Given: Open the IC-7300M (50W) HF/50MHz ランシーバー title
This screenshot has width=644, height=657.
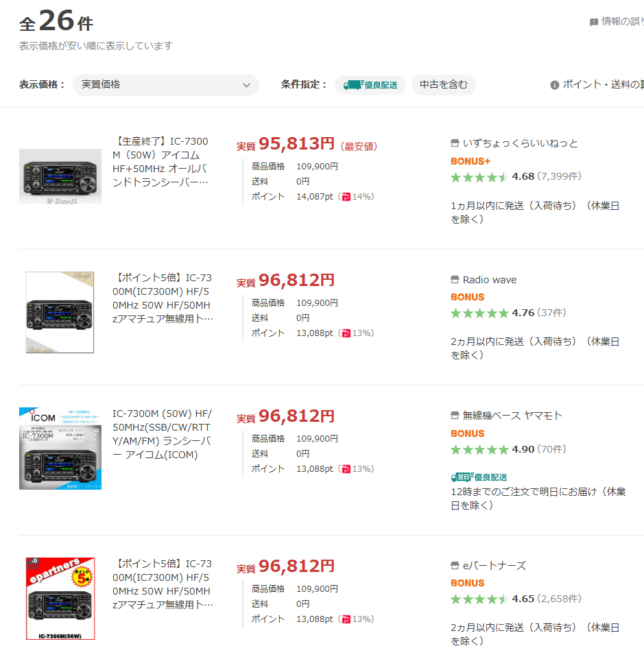Looking at the screenshot, I should click(x=163, y=434).
